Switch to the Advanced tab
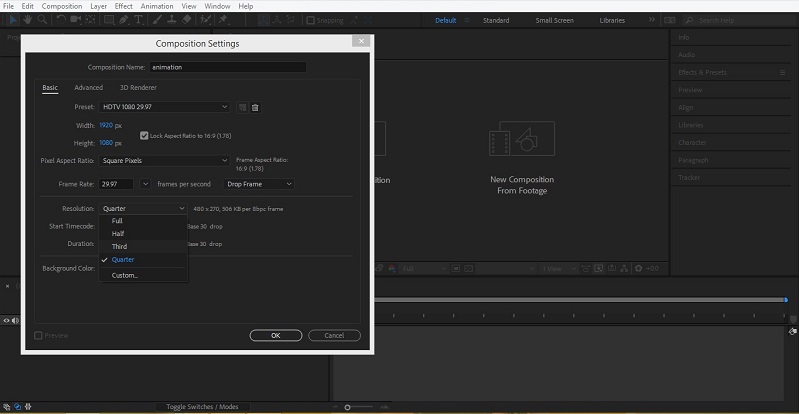 [x=89, y=88]
